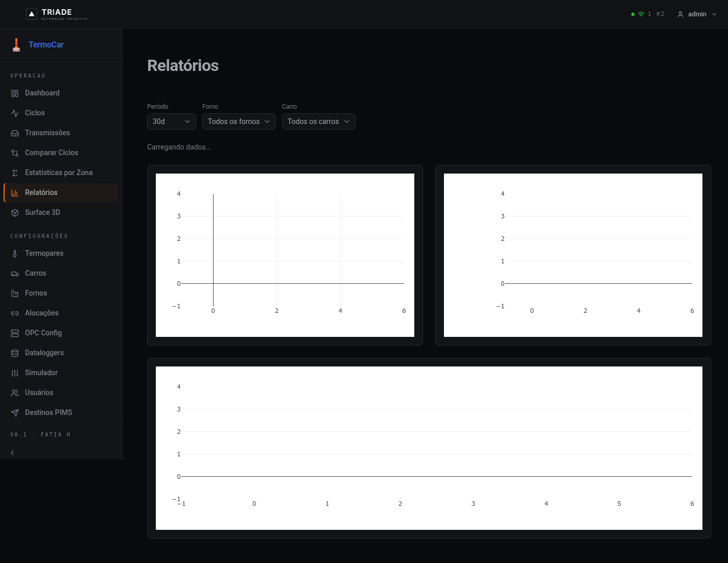The height and width of the screenshot is (563, 728).
Task: Click the TermoCar app title link
Action: [x=46, y=45]
